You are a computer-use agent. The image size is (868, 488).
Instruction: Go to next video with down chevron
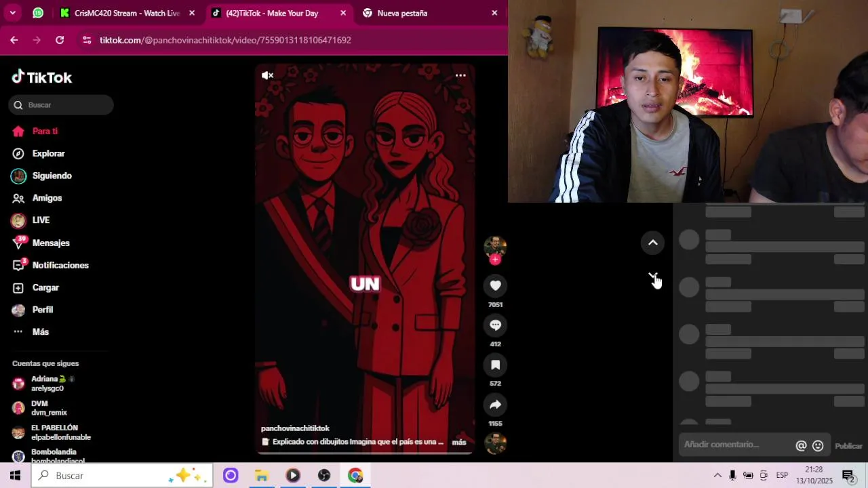point(653,277)
